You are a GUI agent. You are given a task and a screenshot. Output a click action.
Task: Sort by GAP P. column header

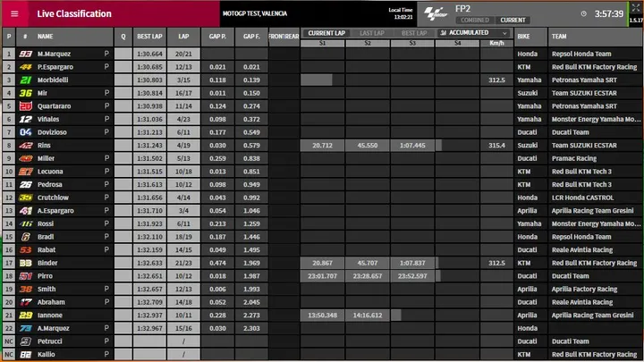tap(217, 37)
